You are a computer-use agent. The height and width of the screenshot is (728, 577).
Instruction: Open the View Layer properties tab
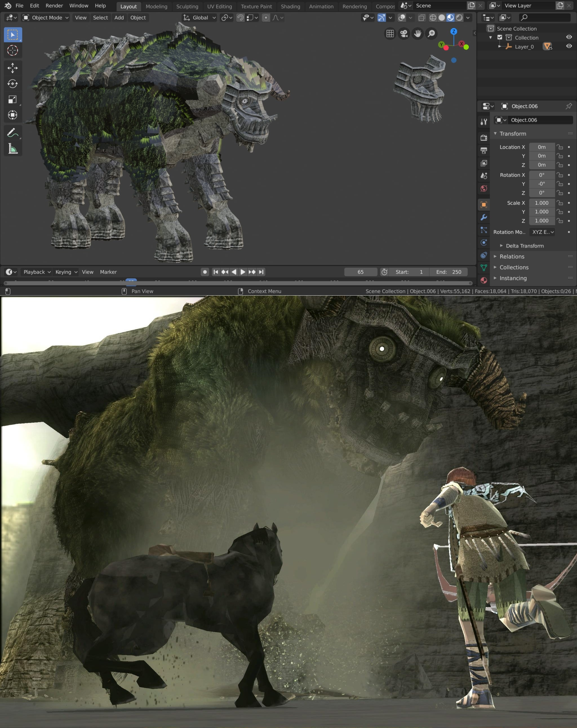[x=484, y=163]
